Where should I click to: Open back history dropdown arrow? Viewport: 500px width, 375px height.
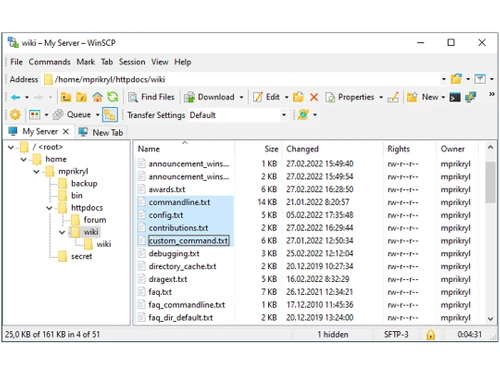tap(27, 97)
